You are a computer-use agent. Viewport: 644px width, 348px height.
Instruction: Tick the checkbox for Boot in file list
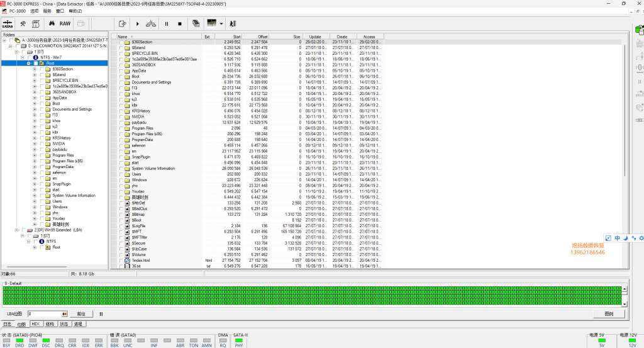click(x=121, y=76)
